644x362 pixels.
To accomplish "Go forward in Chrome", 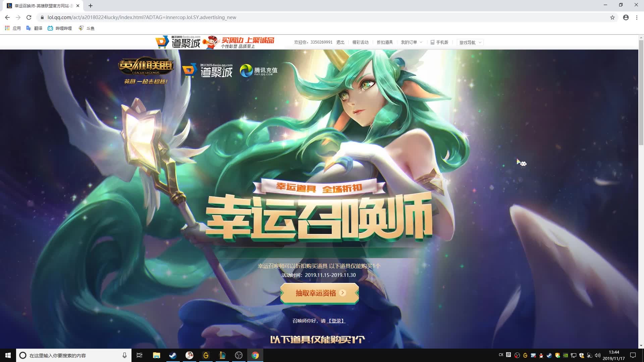I will click(18, 17).
